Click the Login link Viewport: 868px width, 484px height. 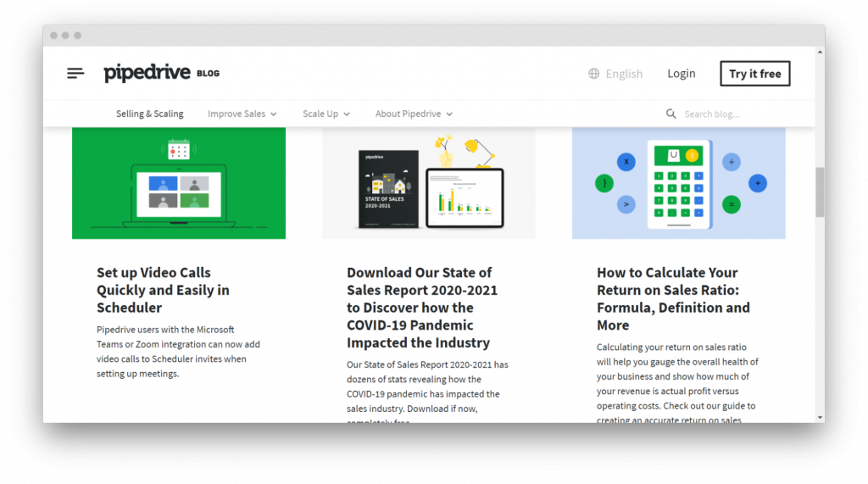[x=681, y=74]
